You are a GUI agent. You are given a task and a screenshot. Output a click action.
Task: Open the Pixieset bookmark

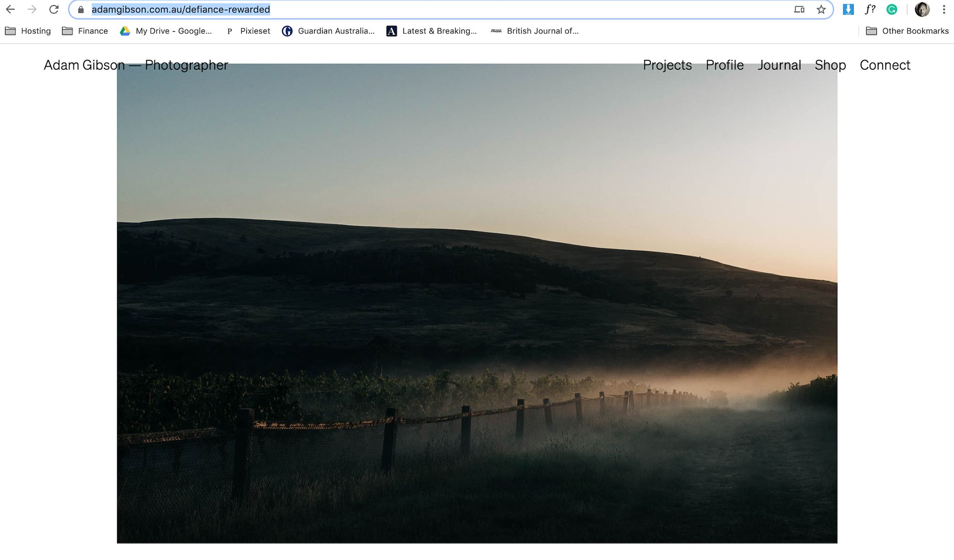click(248, 31)
